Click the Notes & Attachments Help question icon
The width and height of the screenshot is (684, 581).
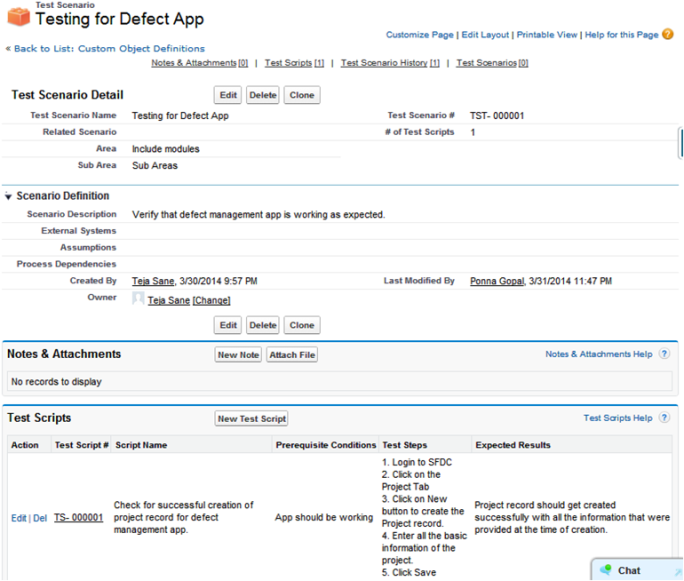pyautogui.click(x=664, y=354)
